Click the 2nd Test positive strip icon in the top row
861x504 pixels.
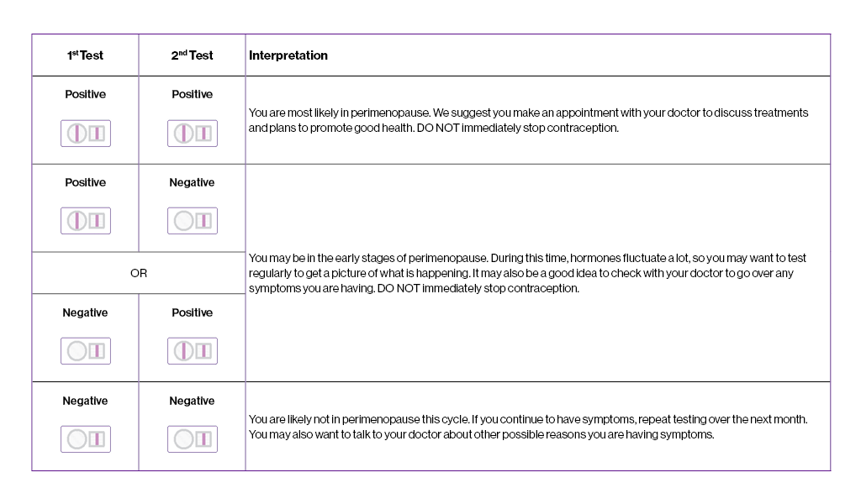(193, 133)
